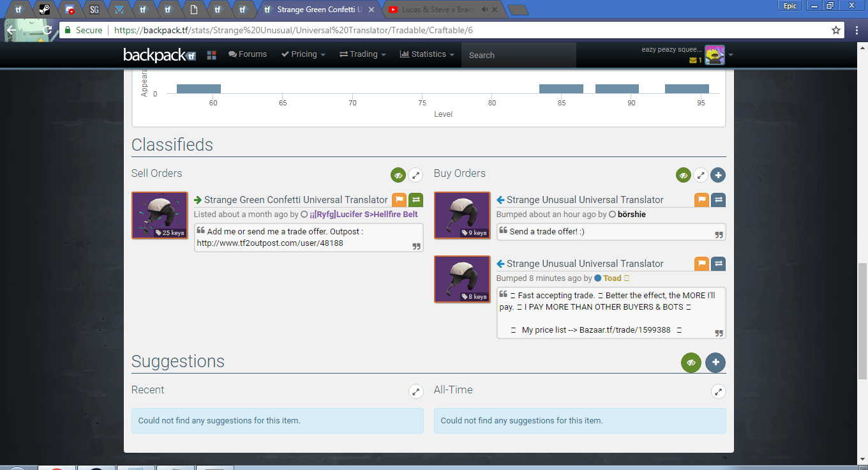
Task: Mute the YouTube tab audio icon
Action: (485, 10)
